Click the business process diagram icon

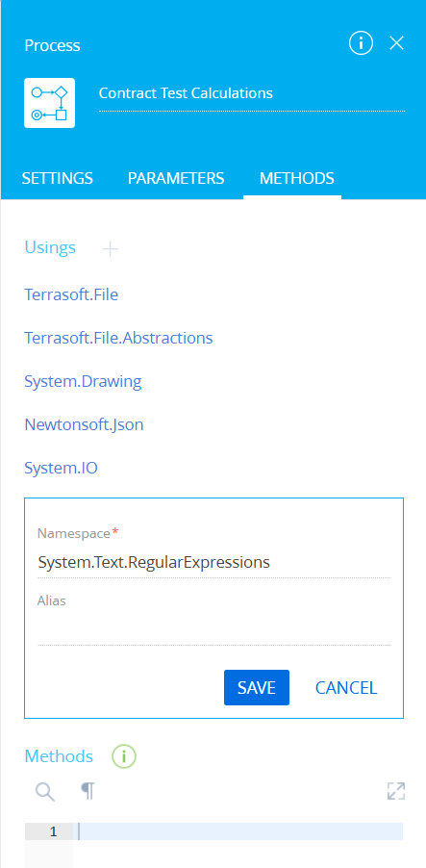(x=49, y=103)
